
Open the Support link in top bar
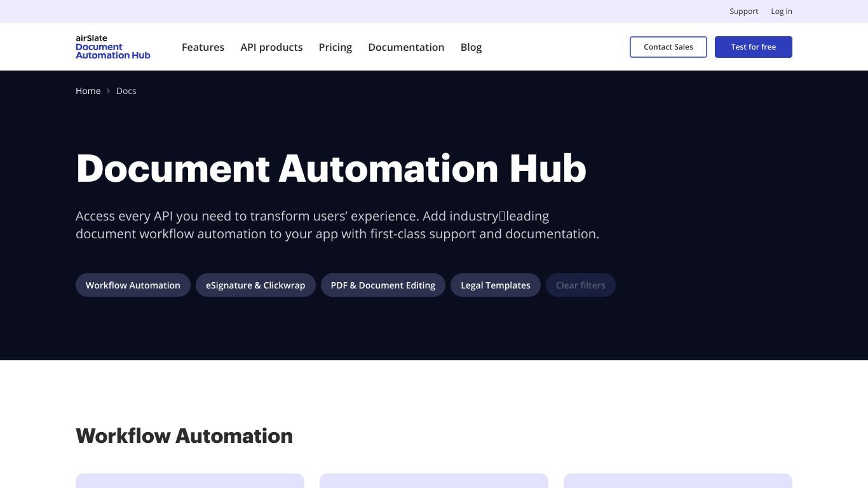[x=744, y=11]
